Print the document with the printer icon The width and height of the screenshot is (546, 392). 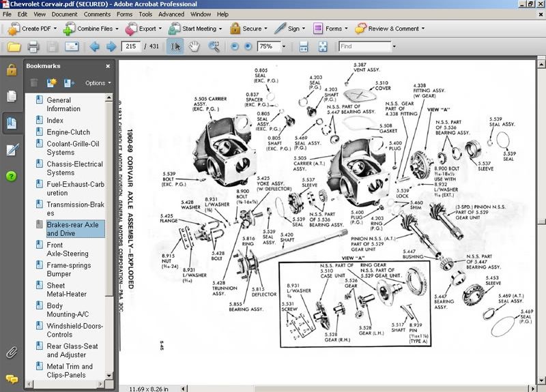click(x=33, y=46)
